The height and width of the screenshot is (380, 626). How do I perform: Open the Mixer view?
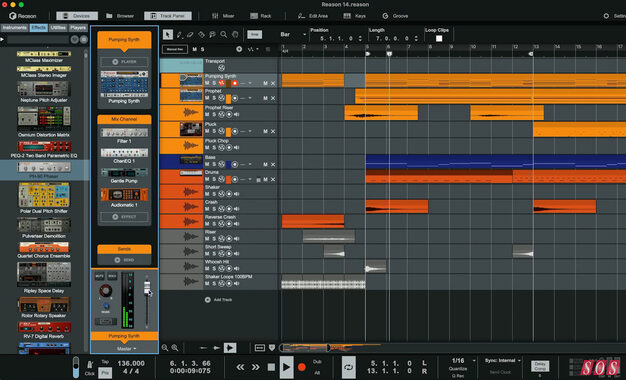[x=223, y=16]
